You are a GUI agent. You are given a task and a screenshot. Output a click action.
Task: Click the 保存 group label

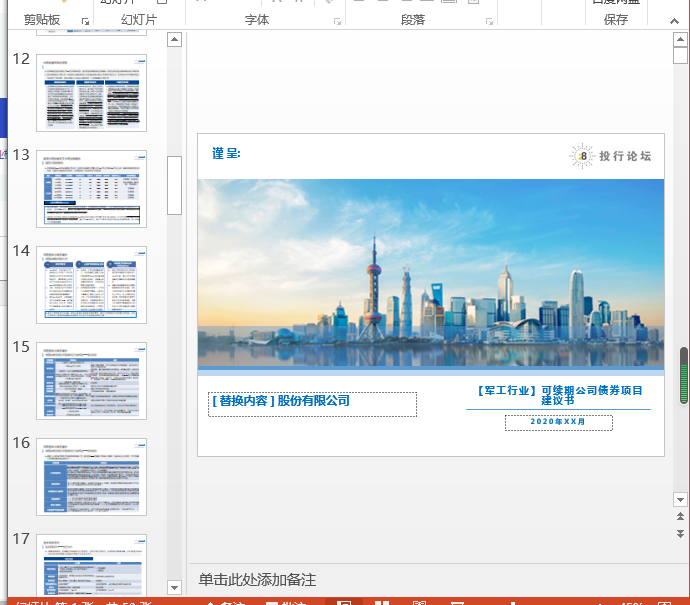point(616,20)
